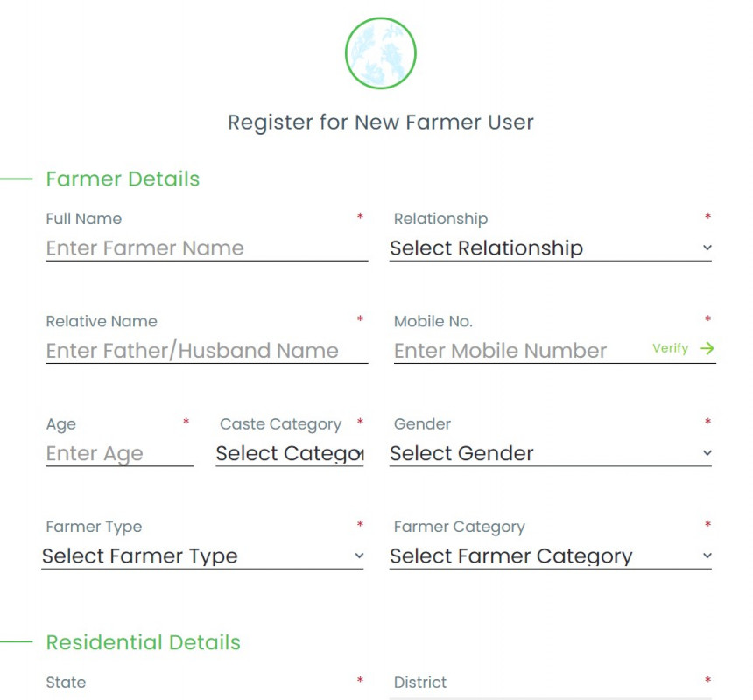This screenshot has height=700, width=753.
Task: Click the Enter Age input field
Action: (119, 453)
